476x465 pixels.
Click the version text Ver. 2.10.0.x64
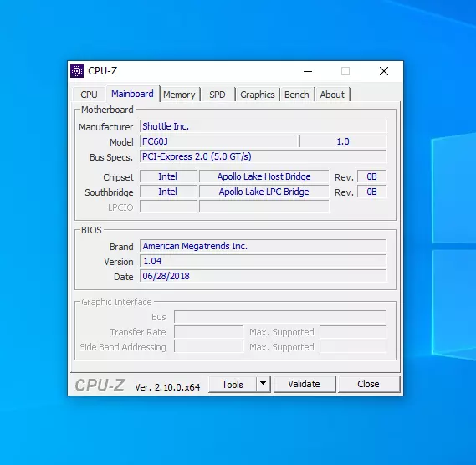tap(167, 387)
